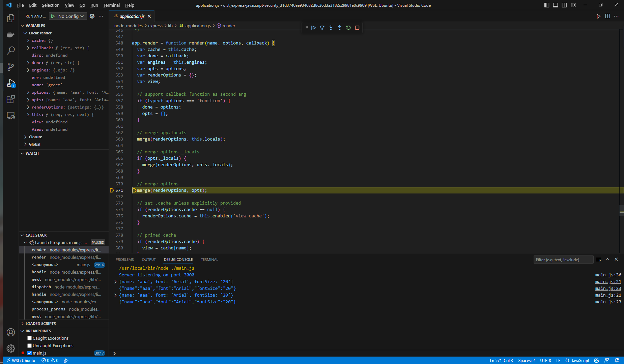The image size is (624, 364).
Task: Click the Step Out debug button
Action: (340, 28)
